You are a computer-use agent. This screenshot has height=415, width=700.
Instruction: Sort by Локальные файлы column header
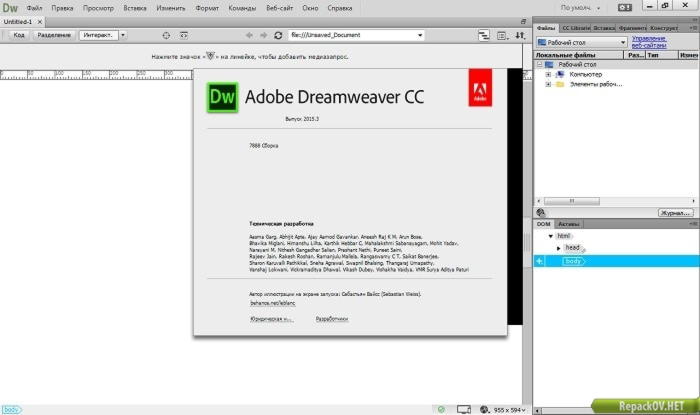pos(579,55)
